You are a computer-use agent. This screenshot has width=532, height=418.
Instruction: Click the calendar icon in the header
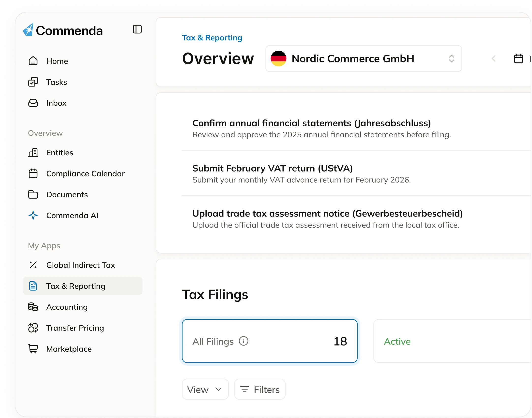coord(518,59)
